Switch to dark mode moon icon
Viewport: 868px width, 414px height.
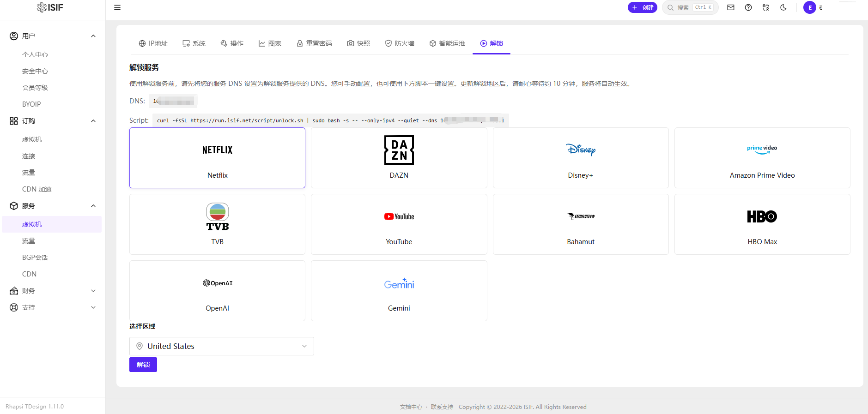[783, 7]
